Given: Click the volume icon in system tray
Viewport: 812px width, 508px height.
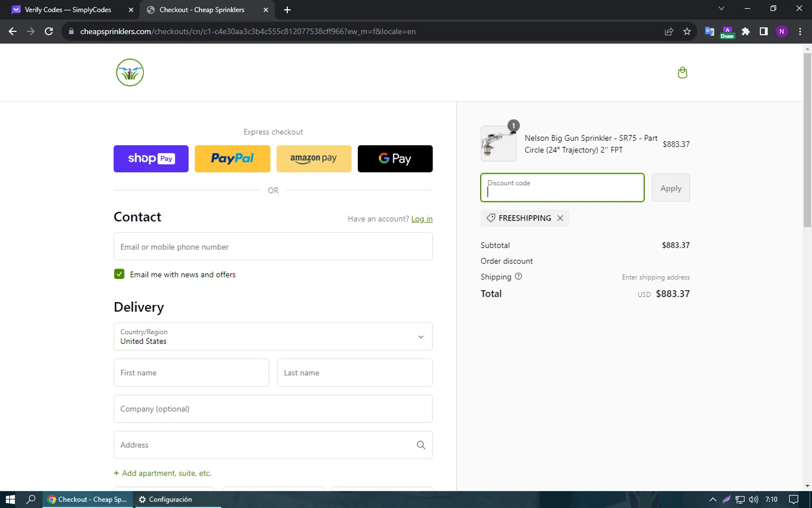Looking at the screenshot, I should coord(754,499).
